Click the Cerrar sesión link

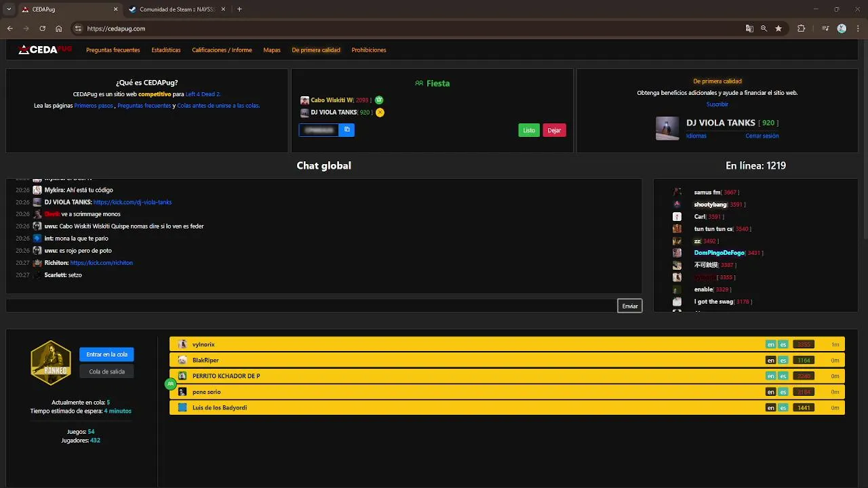(x=762, y=136)
